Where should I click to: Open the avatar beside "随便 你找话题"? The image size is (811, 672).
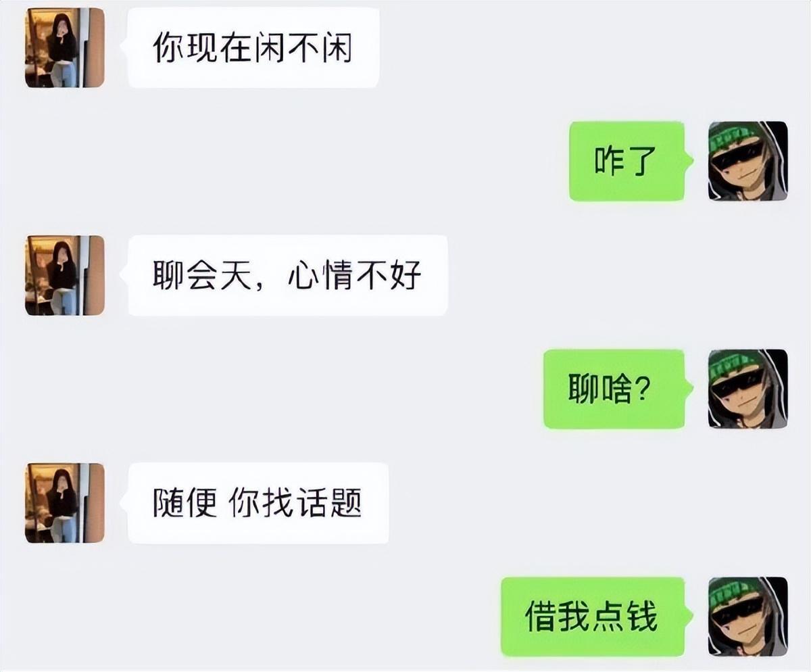65,503
